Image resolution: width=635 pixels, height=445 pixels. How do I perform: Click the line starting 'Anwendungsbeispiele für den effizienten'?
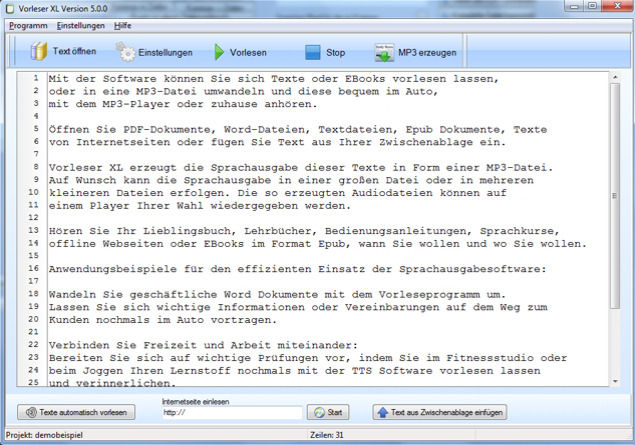[298, 269]
